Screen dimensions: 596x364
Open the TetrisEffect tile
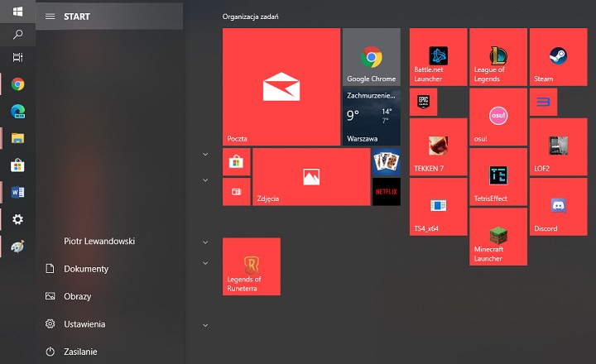(497, 176)
